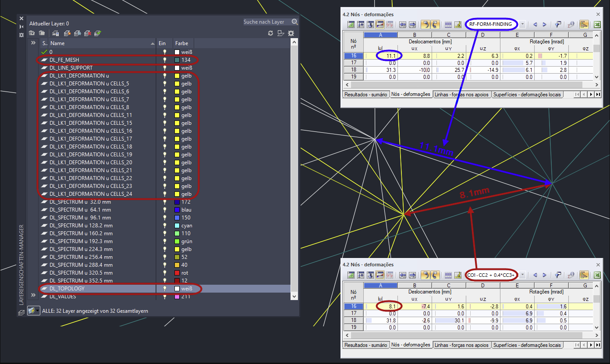Click the first toolbar icon in the top table window

(x=351, y=25)
